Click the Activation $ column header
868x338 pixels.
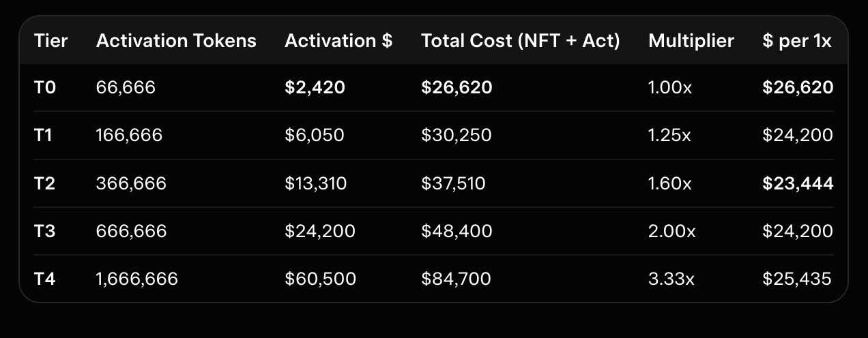(338, 41)
